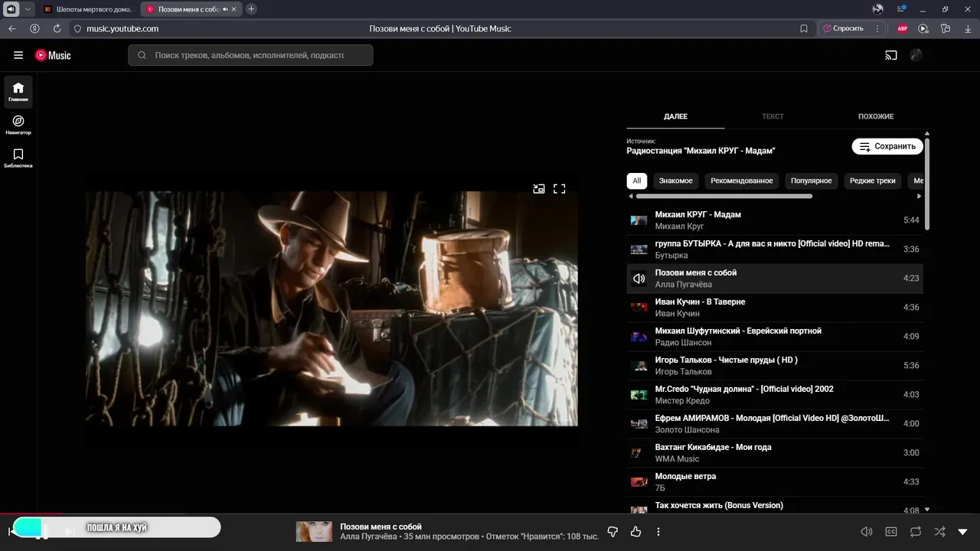The image size is (980, 551).
Task: Open the Спросить assistant options dots
Action: point(877,28)
